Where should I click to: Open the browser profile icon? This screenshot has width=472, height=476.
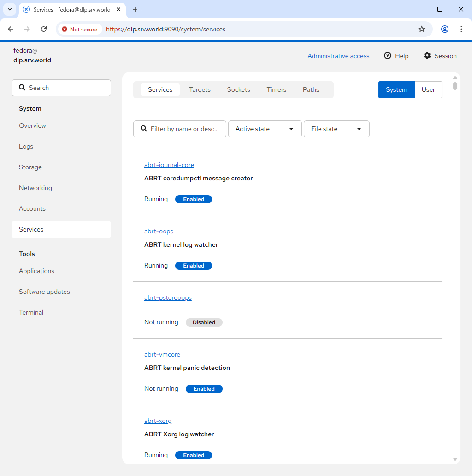(x=445, y=29)
